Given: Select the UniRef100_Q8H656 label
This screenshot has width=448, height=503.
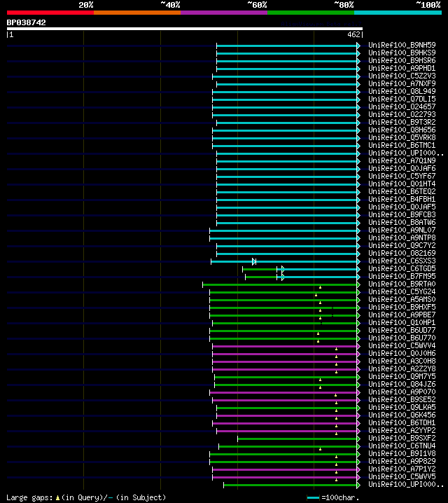Looking at the screenshot, I should pyautogui.click(x=402, y=130).
